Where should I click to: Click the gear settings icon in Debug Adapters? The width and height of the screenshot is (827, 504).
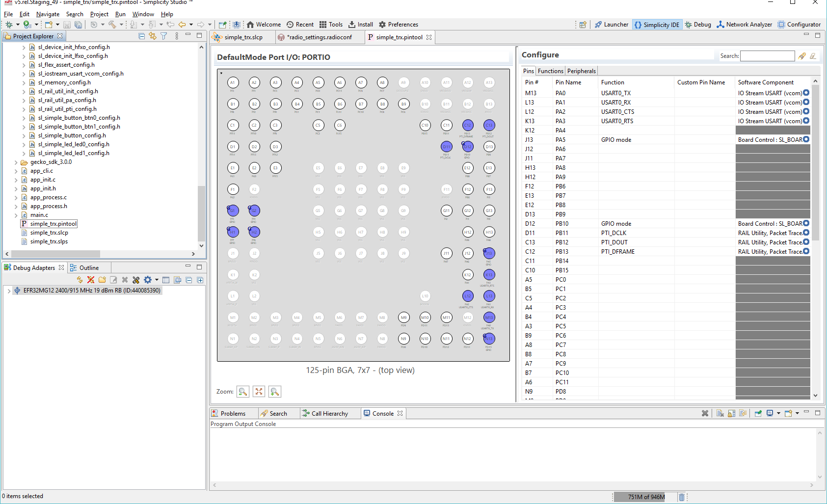[148, 280]
